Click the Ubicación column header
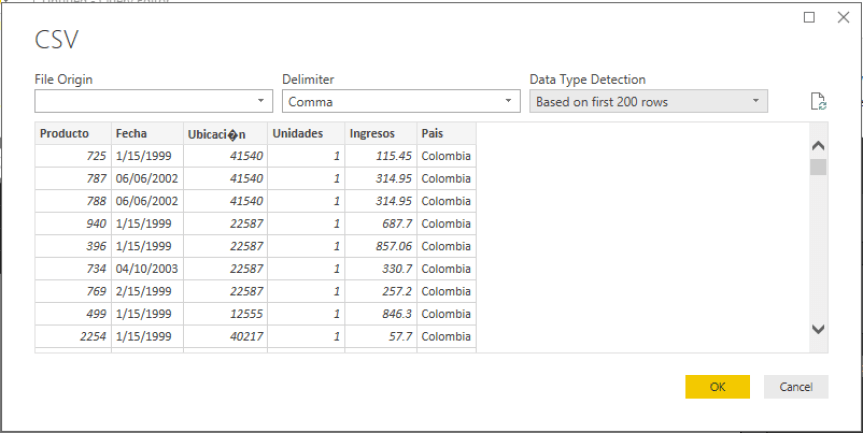Viewport: 863px width, 433px height. 224,134
